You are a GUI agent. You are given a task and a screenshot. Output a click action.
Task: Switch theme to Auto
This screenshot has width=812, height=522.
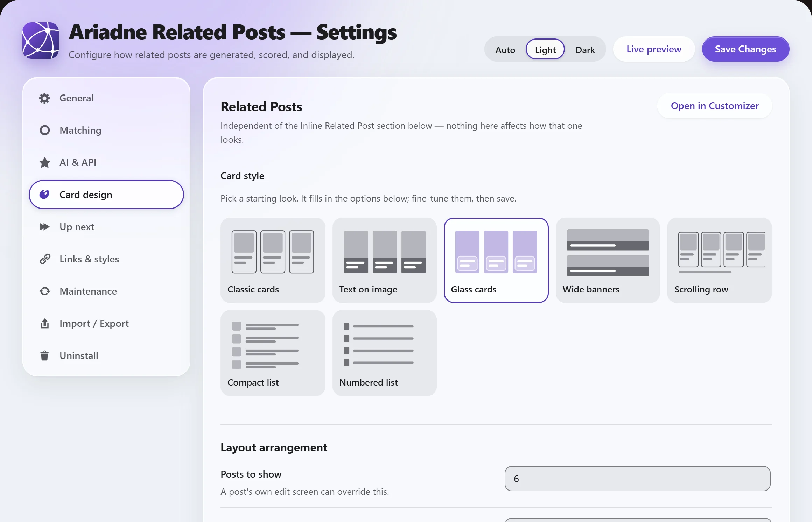[x=505, y=50]
